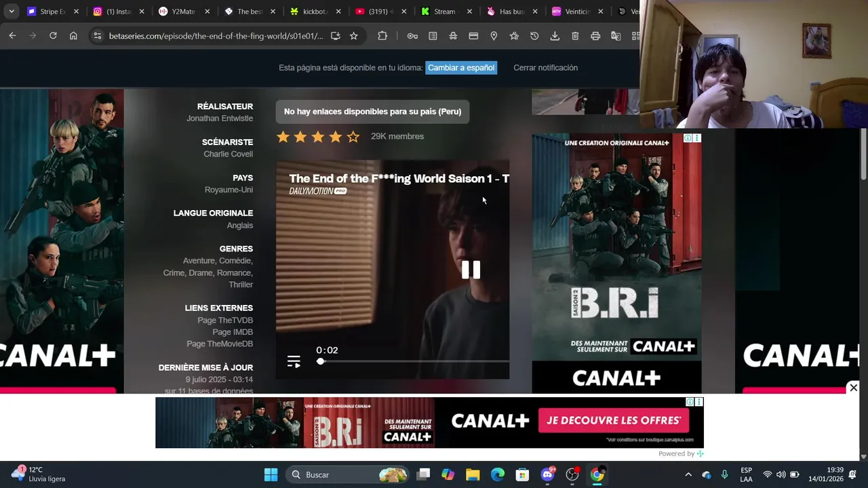
Task: Open the 'Page TheMovieDB' link
Action: point(220,344)
